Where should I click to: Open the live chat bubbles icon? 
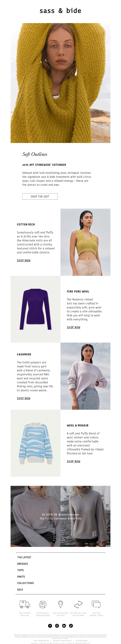[96, 604]
